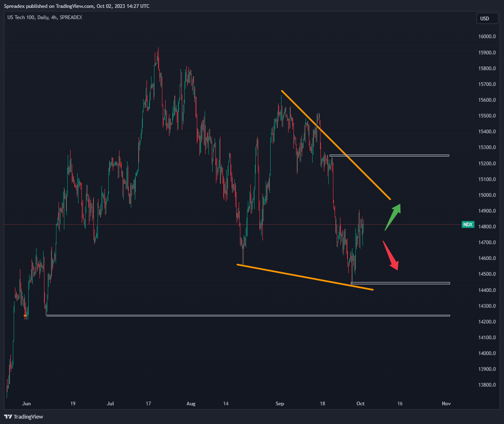Image resolution: width=504 pixels, height=424 pixels.
Task: Click the chart title 'US Tech 100, Daily, 4h, SPREADEX'
Action: click(x=45, y=17)
